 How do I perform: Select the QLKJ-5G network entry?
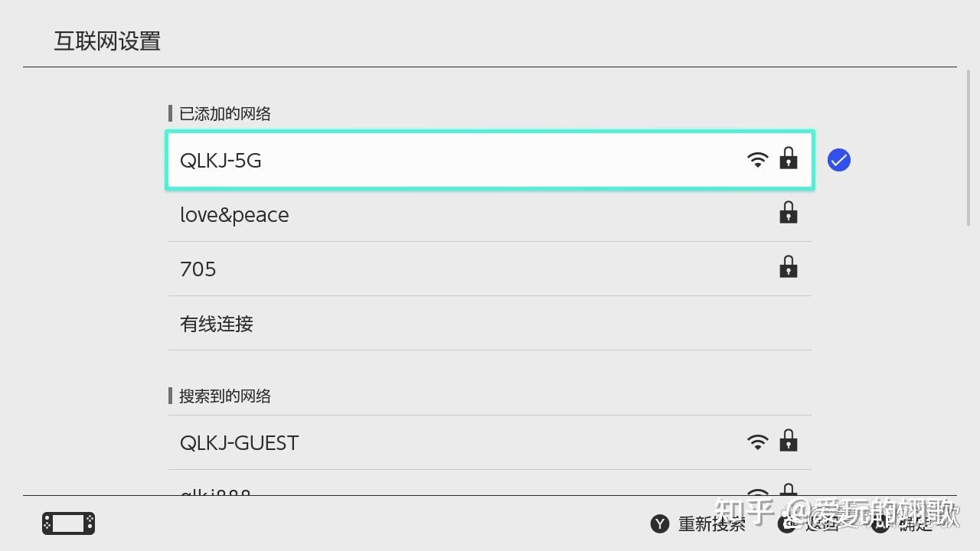459,160
